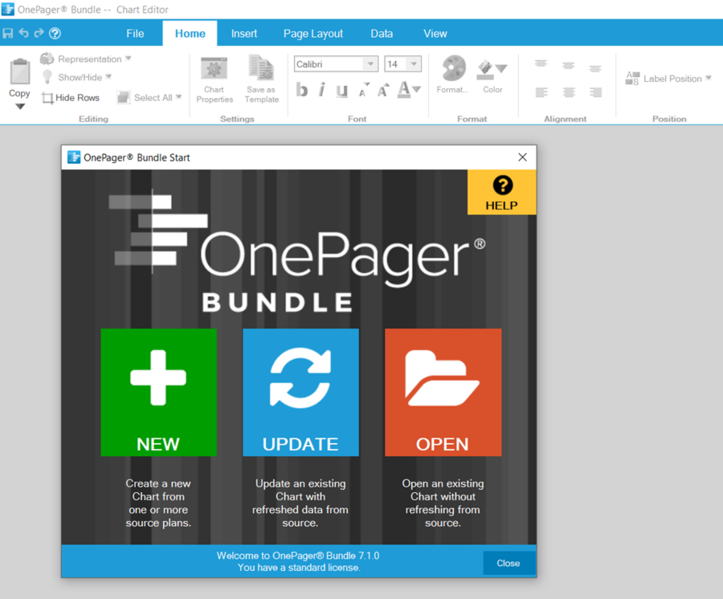Open the Show/Hide dropdown
Viewport: 723px width, 599px height.
coord(77,77)
